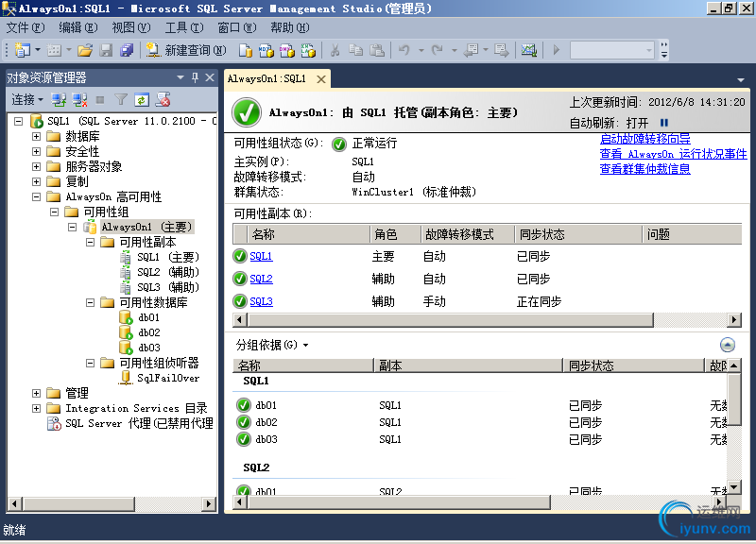Expand the 管理 folder node
This screenshot has height=544, width=756.
coord(36,393)
